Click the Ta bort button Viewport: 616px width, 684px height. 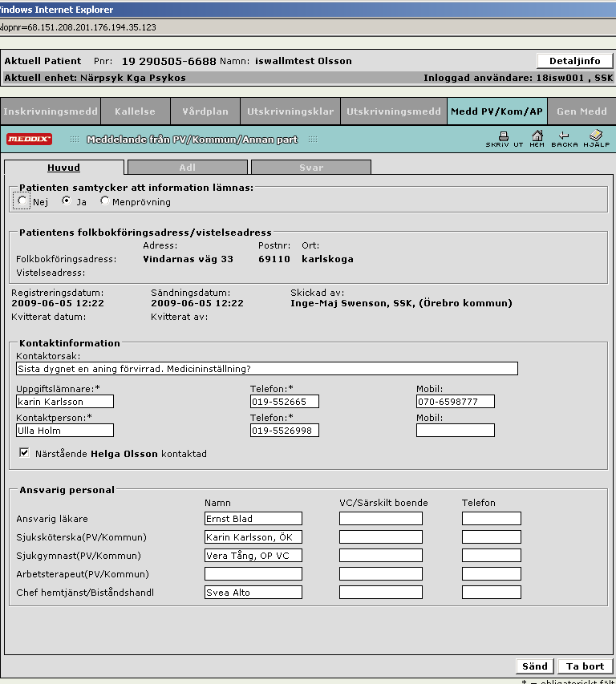click(x=585, y=666)
